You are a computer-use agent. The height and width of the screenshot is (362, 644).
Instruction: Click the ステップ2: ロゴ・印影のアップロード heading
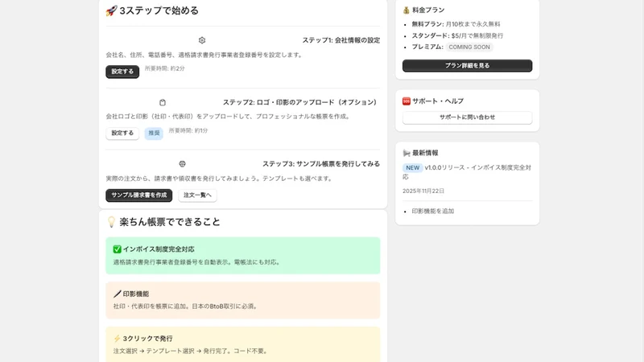[299, 102]
